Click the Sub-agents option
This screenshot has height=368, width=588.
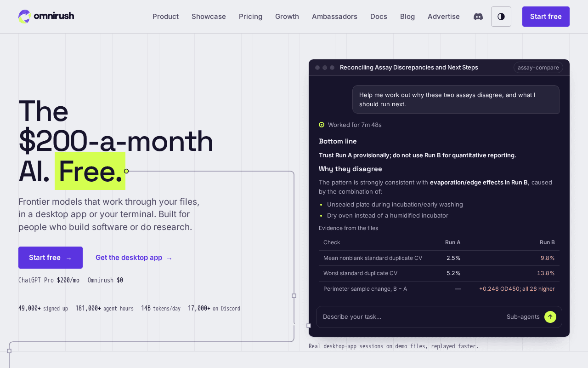click(x=523, y=317)
